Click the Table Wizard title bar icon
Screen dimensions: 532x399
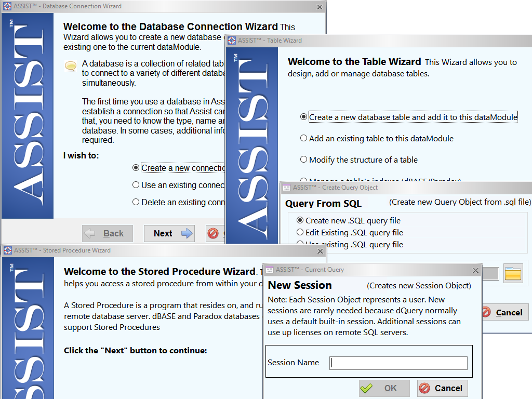[232, 41]
